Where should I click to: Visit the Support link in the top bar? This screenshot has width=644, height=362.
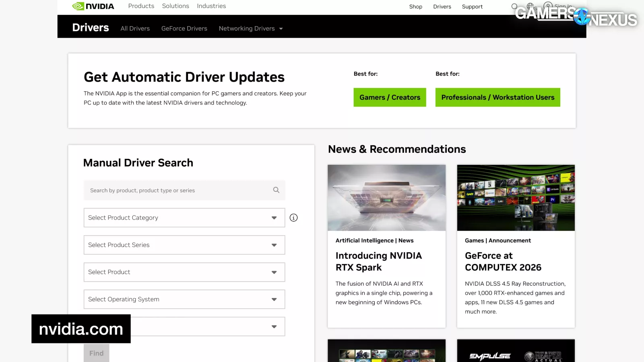click(x=472, y=6)
